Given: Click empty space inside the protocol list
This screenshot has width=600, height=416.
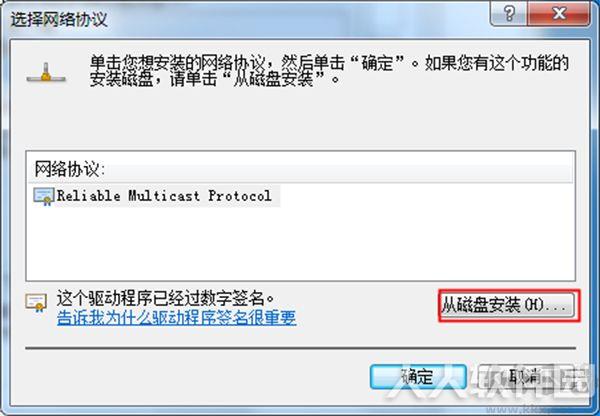Looking at the screenshot, I should (x=300, y=245).
